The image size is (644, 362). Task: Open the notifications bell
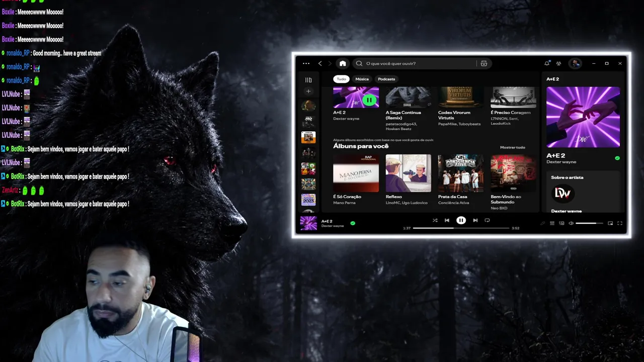coord(547,63)
